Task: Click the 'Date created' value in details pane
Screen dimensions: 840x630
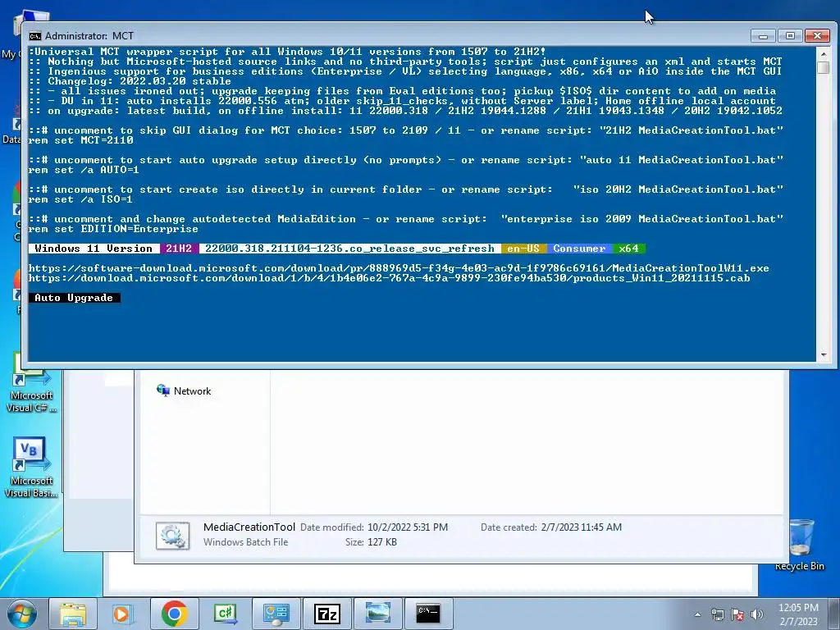Action: 582,527
